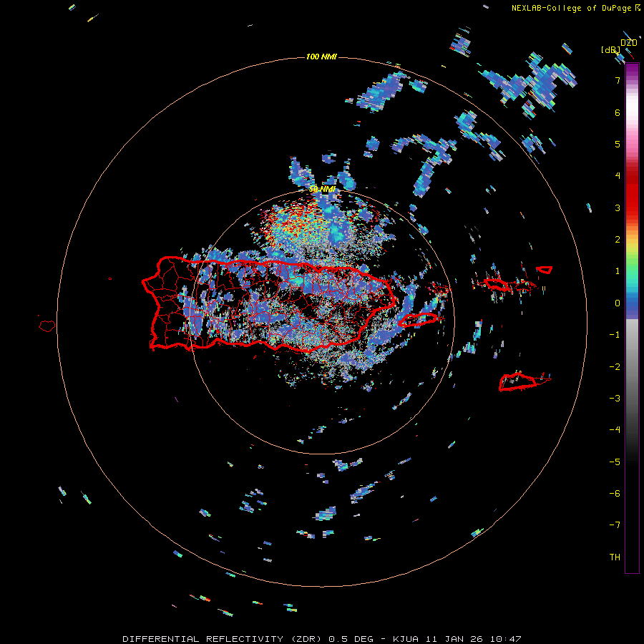
Task: Click the DZD legend title
Action: (x=629, y=43)
